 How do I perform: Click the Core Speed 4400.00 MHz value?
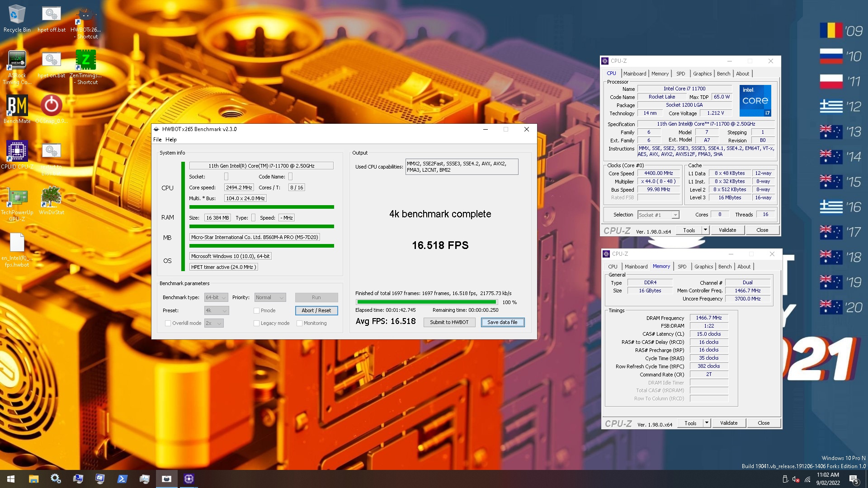[x=658, y=173]
